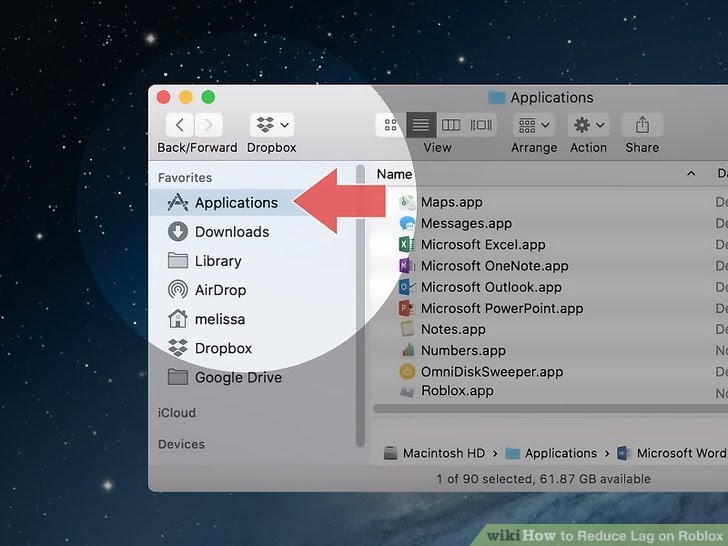Open the Action gear dropdown

(589, 125)
